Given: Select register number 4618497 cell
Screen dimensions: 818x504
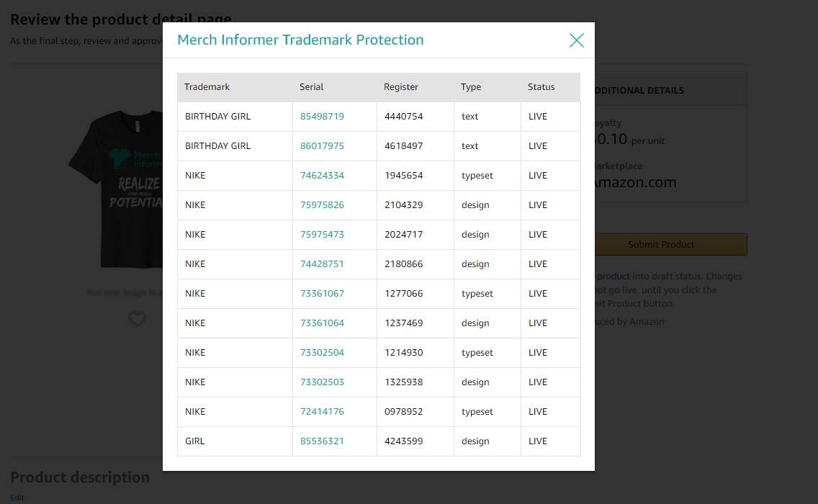Looking at the screenshot, I should pyautogui.click(x=415, y=146).
